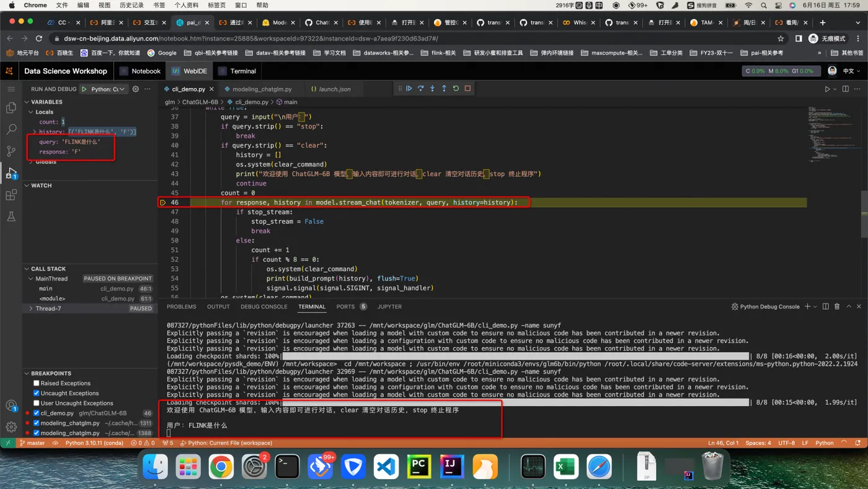This screenshot has width=868, height=489.
Task: Open Run and Debug more actions ellipsis
Action: click(148, 89)
